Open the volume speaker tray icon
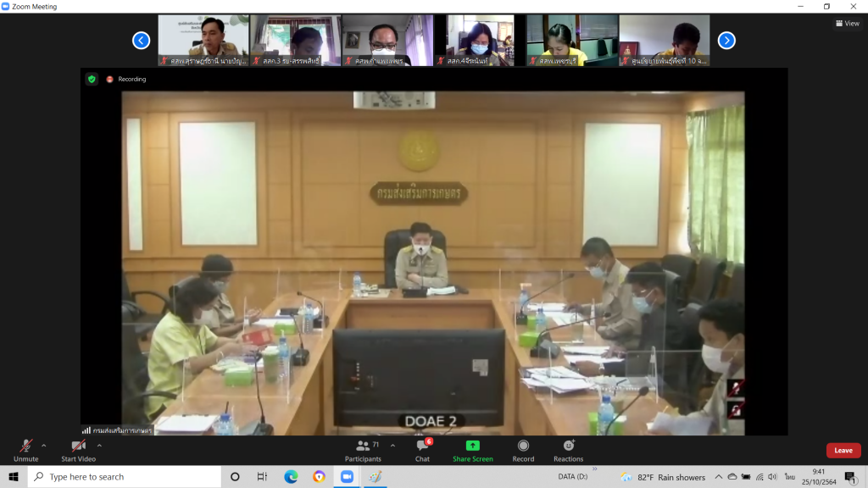 coord(773,477)
